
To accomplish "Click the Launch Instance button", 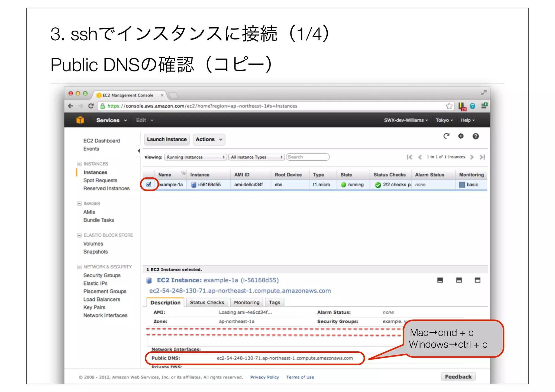I will point(167,140).
